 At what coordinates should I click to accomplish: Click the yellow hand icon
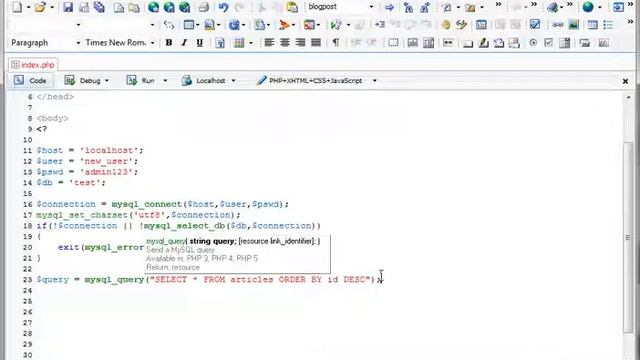click(446, 25)
